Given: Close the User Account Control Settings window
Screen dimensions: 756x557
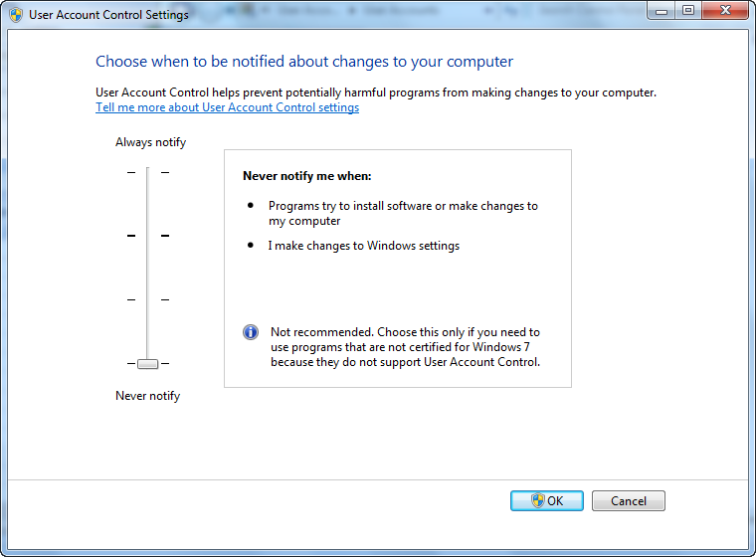Looking at the screenshot, I should coord(725,10).
